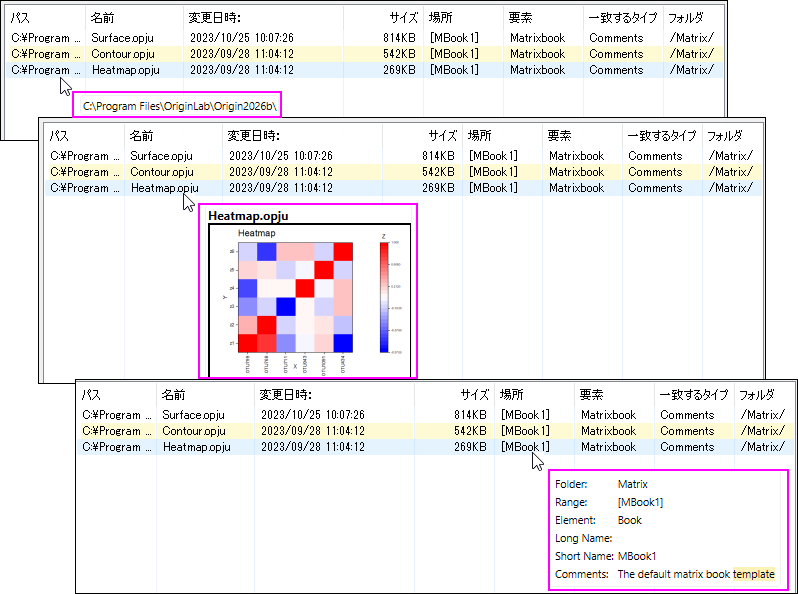This screenshot has height=594, width=798.
Task: Select Surface.opju name cell in bottom panel
Action: pos(193,415)
